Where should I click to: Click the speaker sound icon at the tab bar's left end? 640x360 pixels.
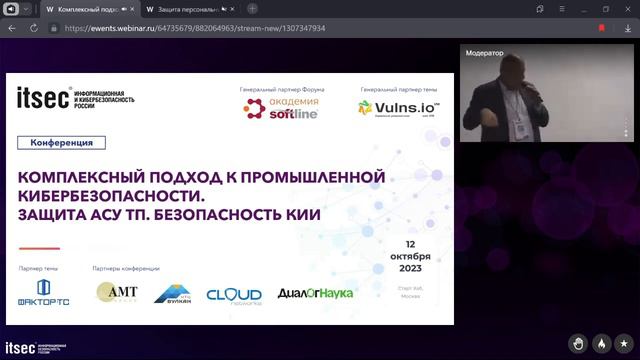[11, 9]
